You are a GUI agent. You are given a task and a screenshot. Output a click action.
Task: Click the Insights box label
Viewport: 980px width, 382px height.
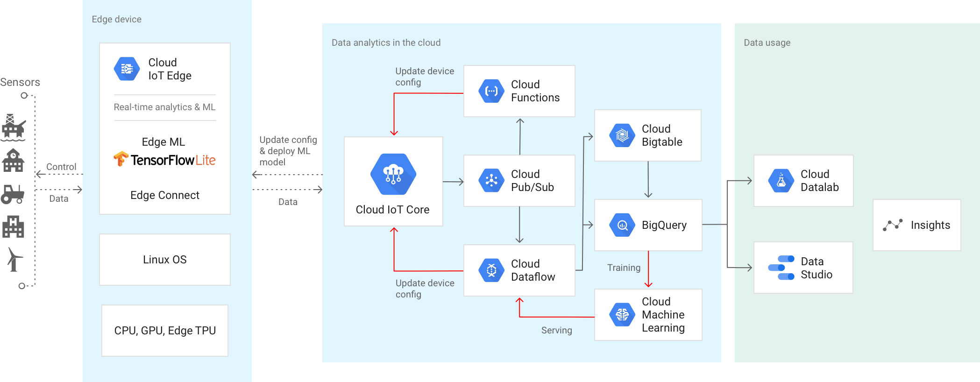(x=930, y=225)
